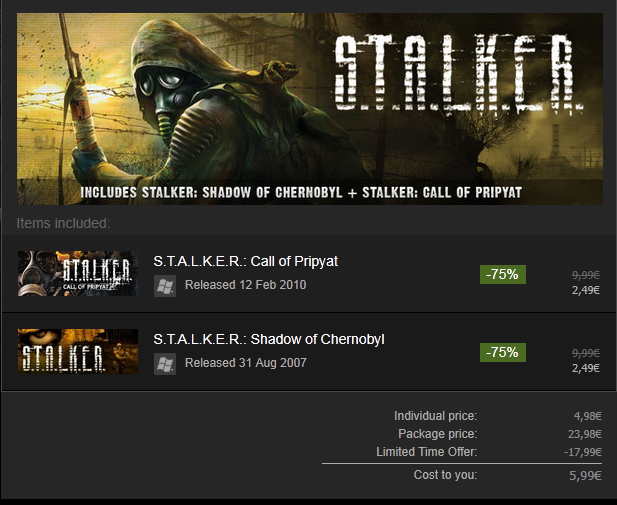Click the -75% badge for Shadow of Chernobyl

[502, 352]
